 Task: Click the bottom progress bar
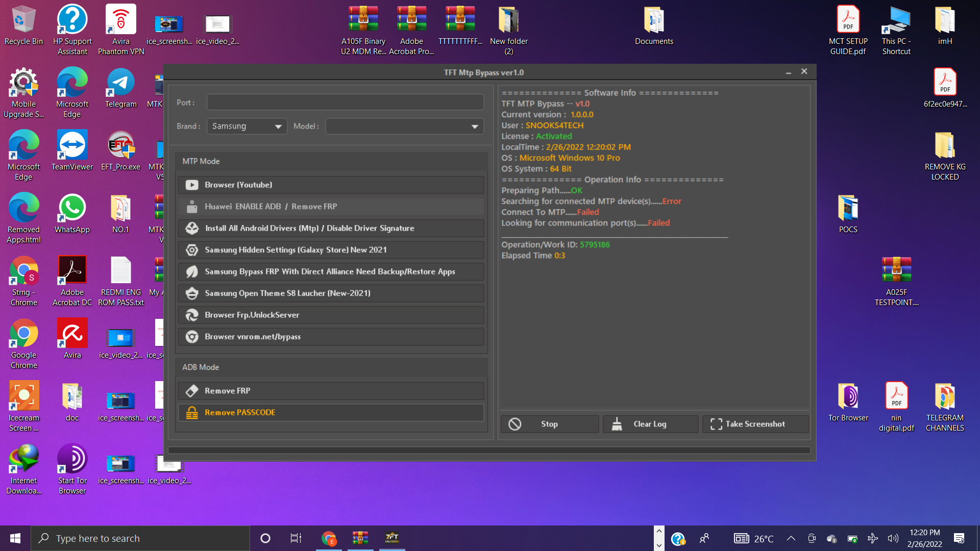489,450
